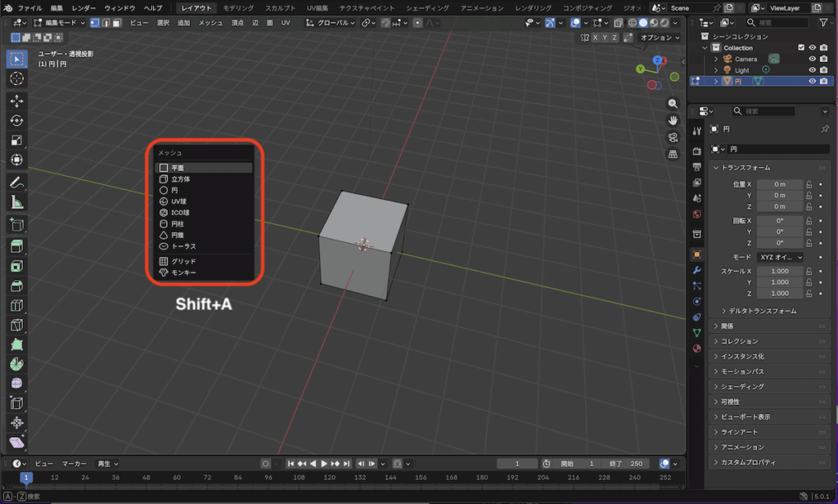Click the zoom magnifier viewport icon
The height and width of the screenshot is (504, 838).
tap(673, 104)
